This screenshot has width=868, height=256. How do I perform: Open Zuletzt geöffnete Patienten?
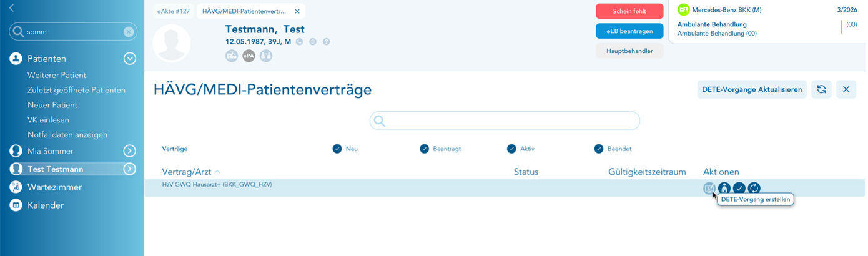pyautogui.click(x=76, y=90)
